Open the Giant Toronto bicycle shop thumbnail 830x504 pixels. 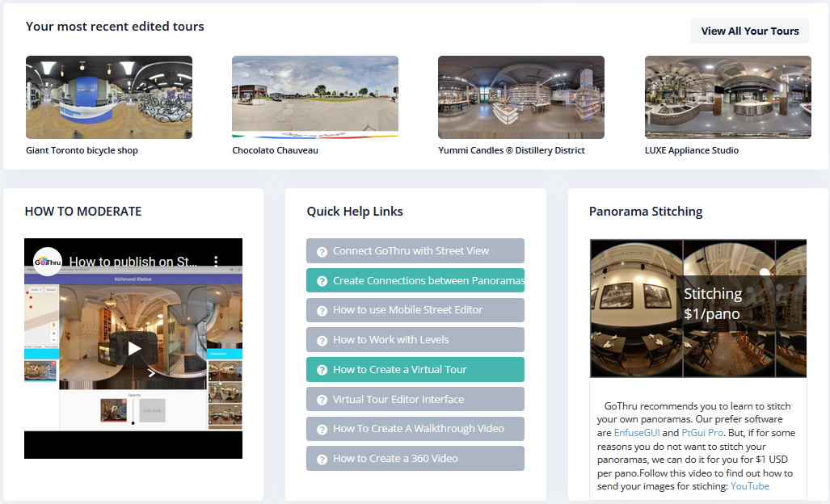tap(109, 97)
